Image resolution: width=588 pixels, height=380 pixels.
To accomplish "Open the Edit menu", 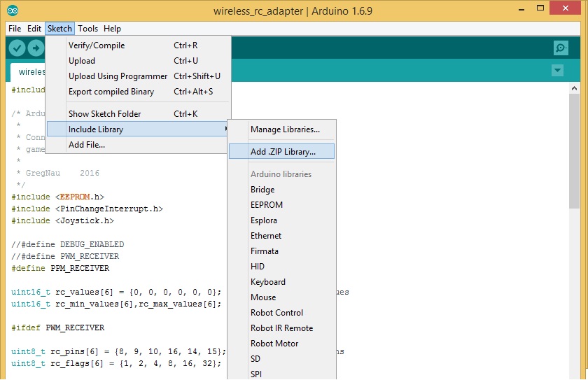I will tap(34, 29).
